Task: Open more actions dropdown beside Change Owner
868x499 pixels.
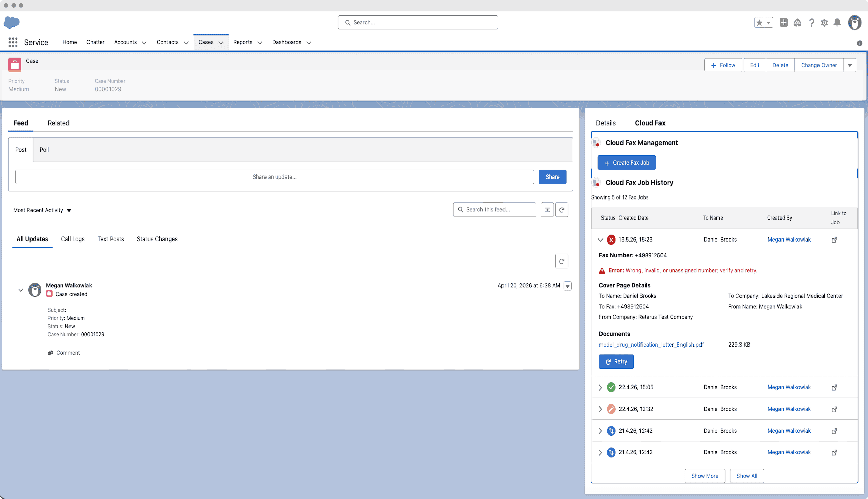Action: 850,65
